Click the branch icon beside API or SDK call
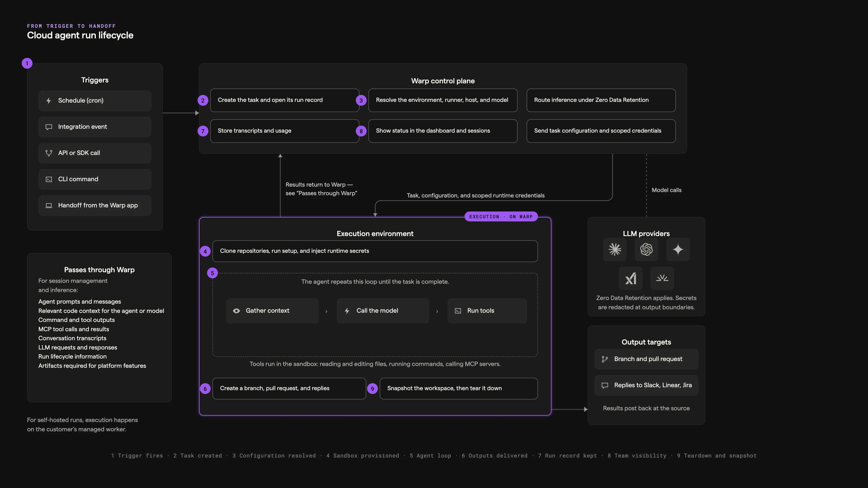 [49, 153]
